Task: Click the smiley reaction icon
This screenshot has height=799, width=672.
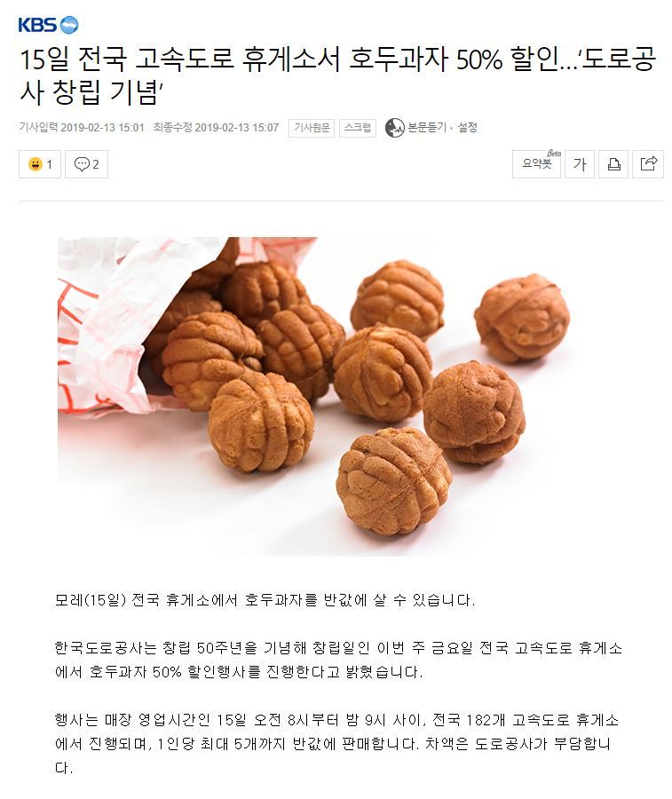Action: click(35, 164)
